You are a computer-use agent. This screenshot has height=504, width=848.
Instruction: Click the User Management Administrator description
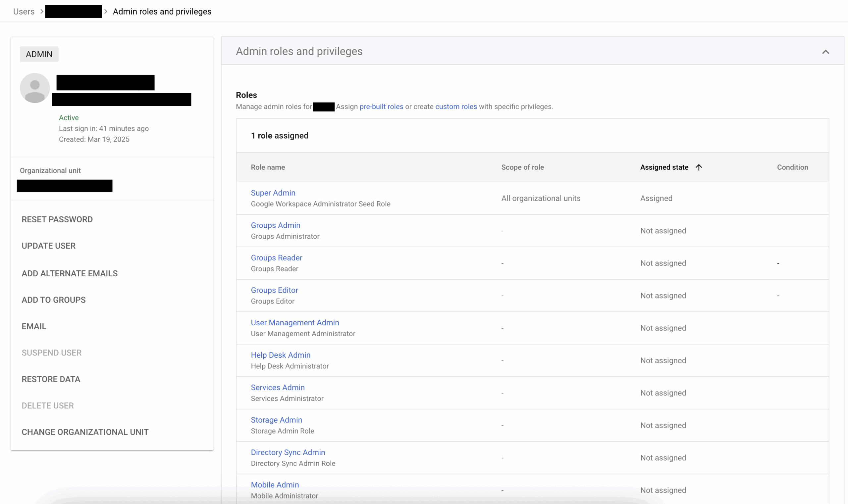click(x=303, y=334)
